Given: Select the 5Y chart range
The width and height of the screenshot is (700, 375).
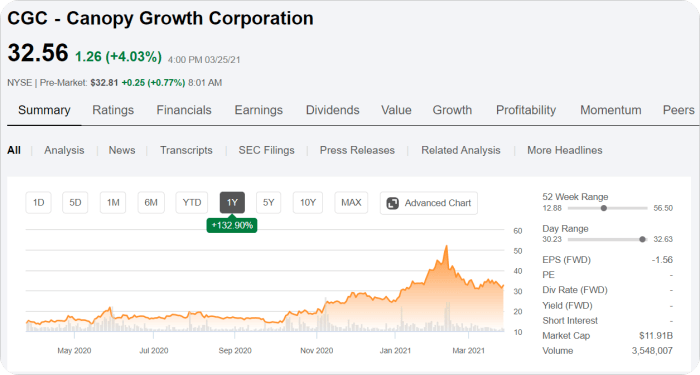Looking at the screenshot, I should [x=268, y=203].
